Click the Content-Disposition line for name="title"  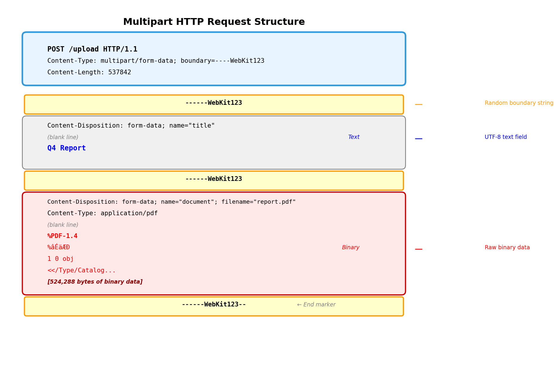(x=131, y=126)
